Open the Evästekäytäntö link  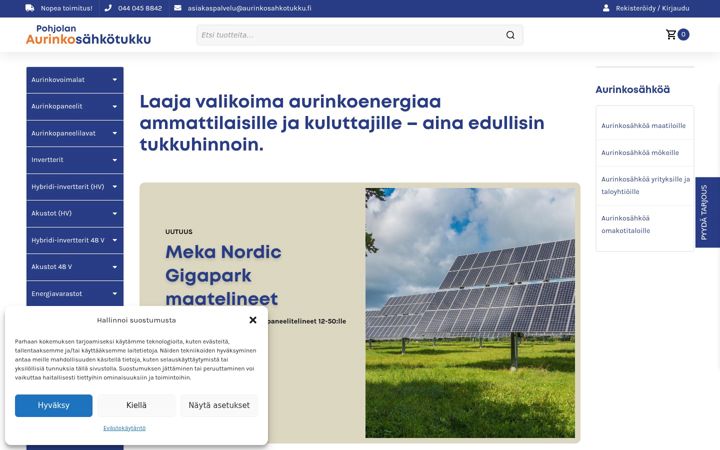(124, 428)
